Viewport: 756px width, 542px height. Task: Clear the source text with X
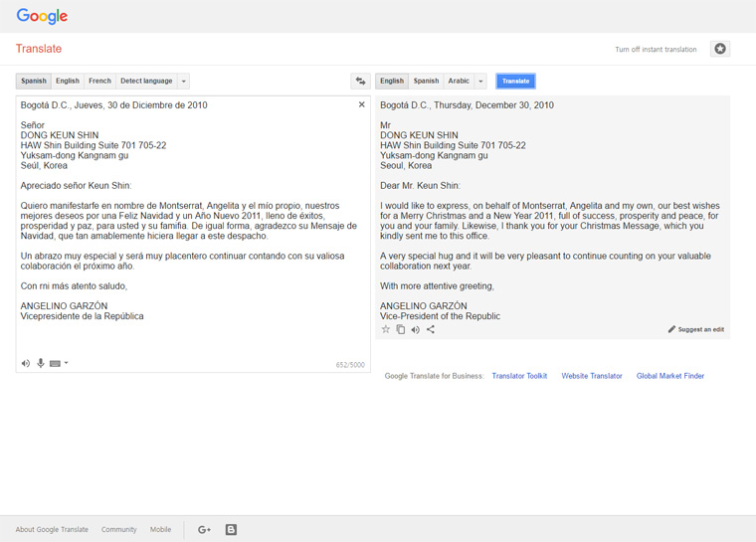(362, 104)
